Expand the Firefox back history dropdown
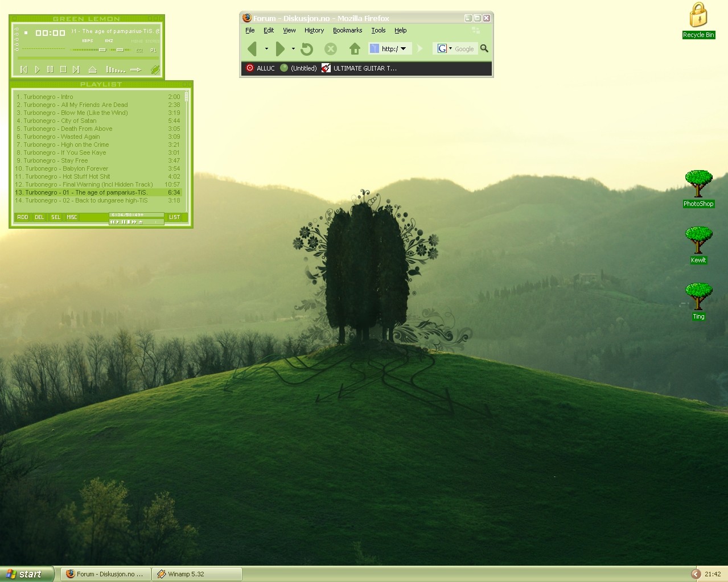Image resolution: width=728 pixels, height=582 pixels. [266, 49]
